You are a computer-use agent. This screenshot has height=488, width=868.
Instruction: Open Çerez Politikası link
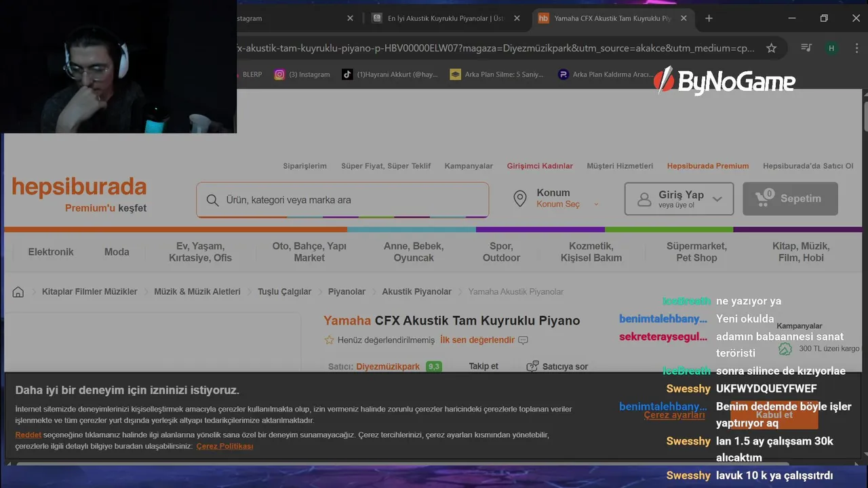coord(224,446)
